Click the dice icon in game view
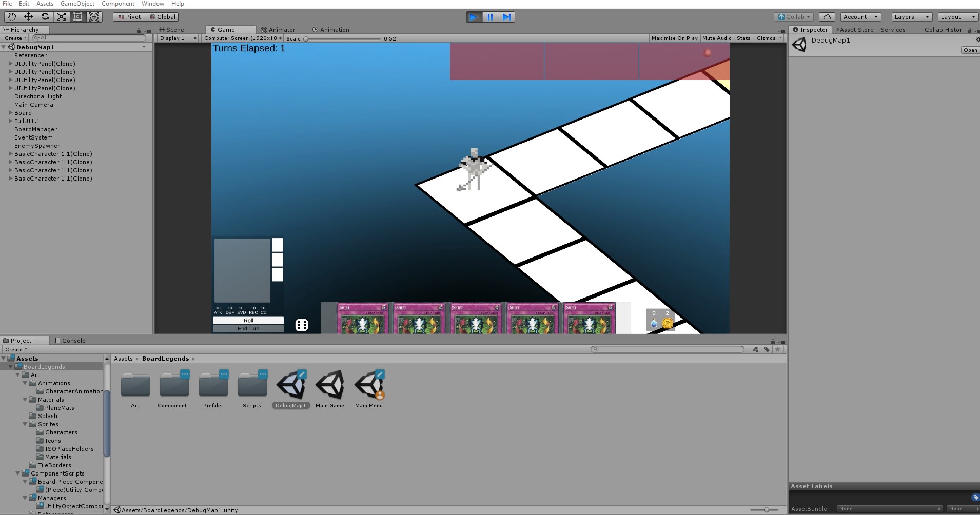The height and width of the screenshot is (515, 980). pyautogui.click(x=301, y=325)
